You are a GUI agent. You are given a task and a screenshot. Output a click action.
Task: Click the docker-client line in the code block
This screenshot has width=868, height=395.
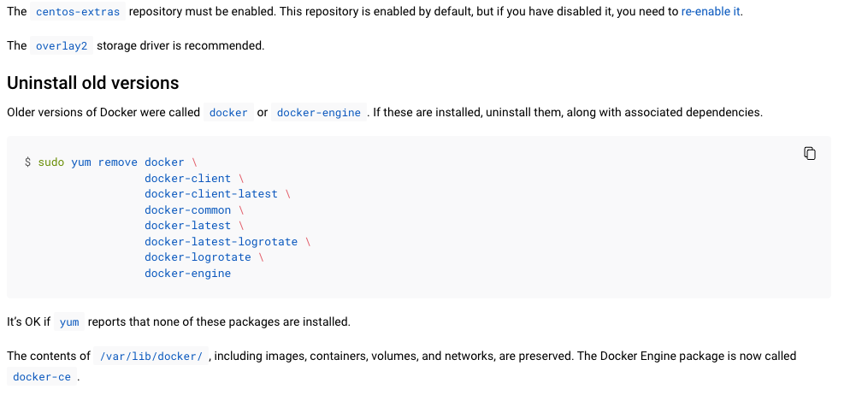187,179
